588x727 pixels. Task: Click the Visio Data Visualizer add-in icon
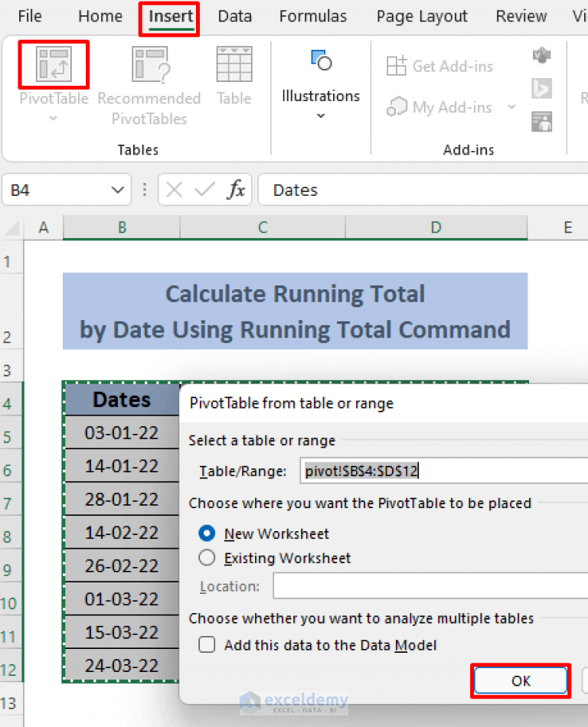pyautogui.click(x=542, y=55)
